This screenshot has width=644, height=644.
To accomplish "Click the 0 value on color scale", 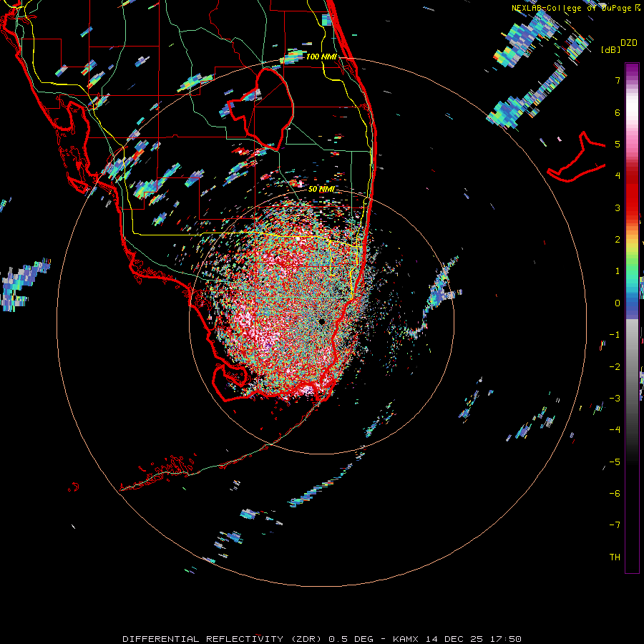I will point(618,303).
